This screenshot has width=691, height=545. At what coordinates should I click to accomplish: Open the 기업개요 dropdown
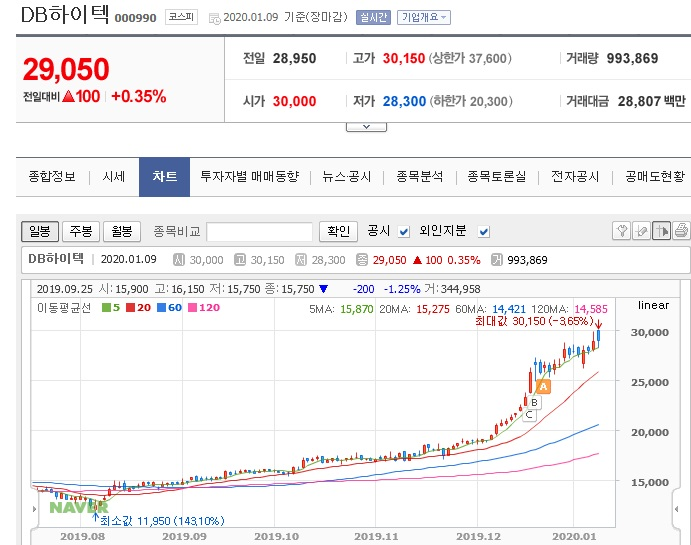point(424,18)
